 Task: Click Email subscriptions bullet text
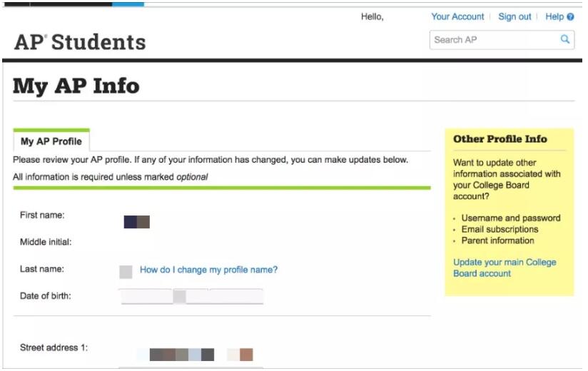pyautogui.click(x=500, y=229)
